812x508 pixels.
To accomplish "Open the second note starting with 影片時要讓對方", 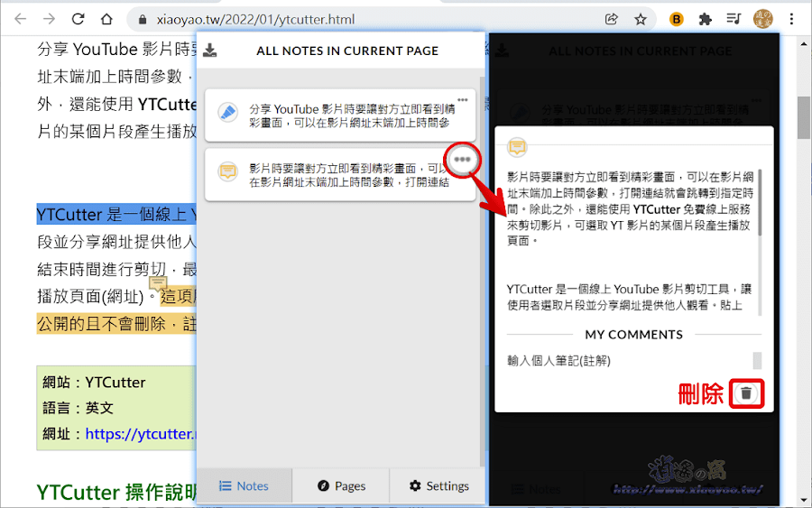I will tap(340, 175).
